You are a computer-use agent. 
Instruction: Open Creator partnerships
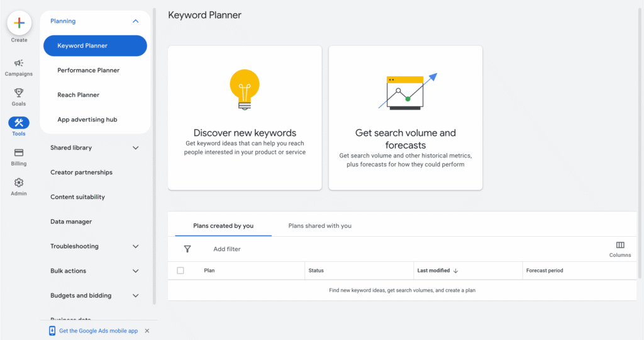click(x=81, y=173)
